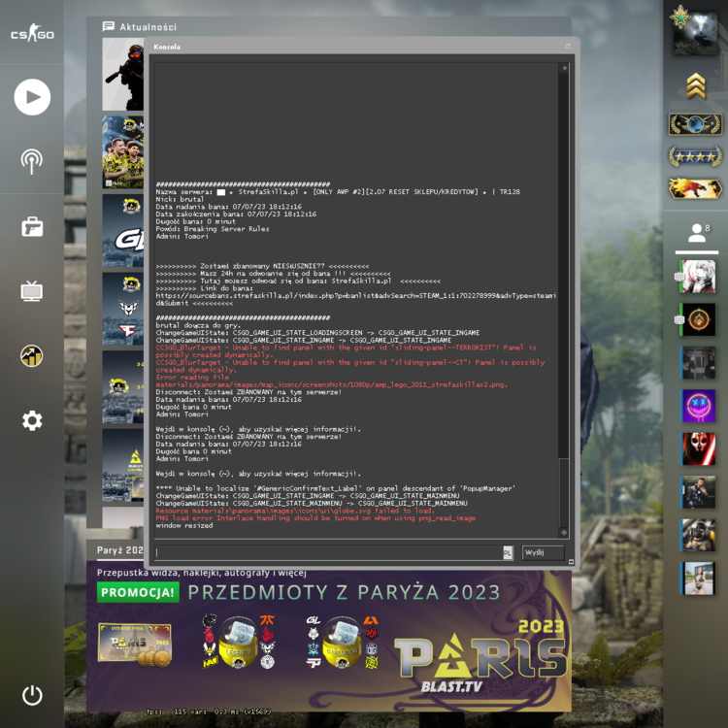Open the Paris 2023 Viewer Pass item

(135, 645)
